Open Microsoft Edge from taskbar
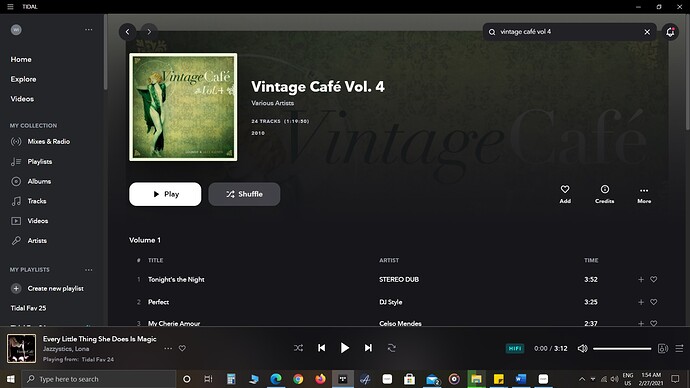The image size is (690, 388). click(276, 379)
